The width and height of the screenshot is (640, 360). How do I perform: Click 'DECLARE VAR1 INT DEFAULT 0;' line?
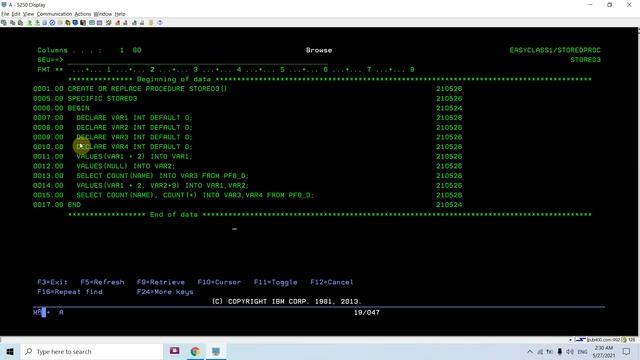[x=134, y=118]
